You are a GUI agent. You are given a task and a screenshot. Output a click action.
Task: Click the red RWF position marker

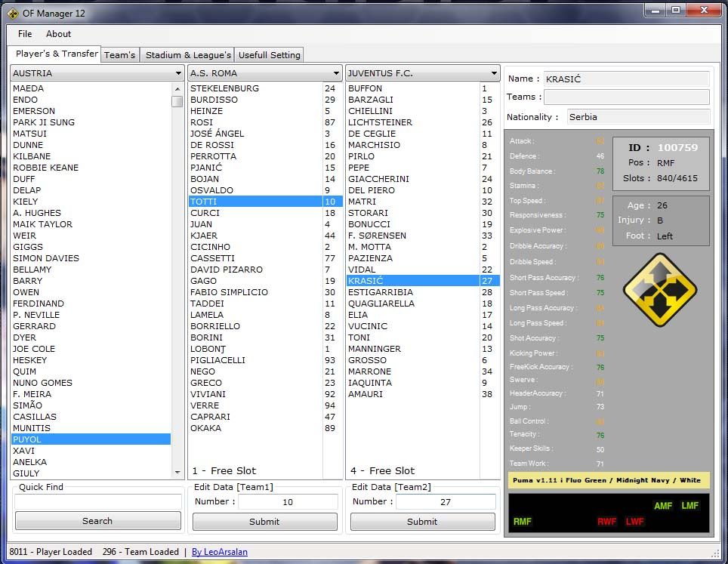[607, 522]
